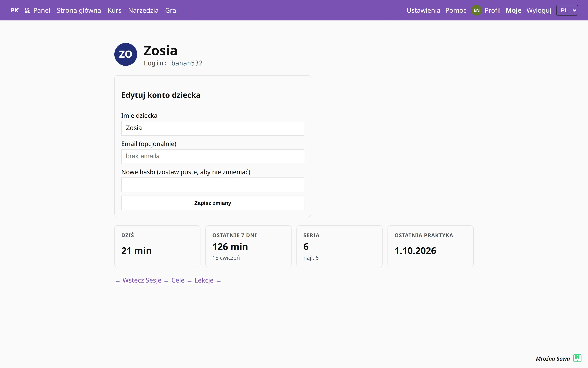This screenshot has height=368, width=588.
Task: Open the Lekcje link
Action: pos(208,280)
